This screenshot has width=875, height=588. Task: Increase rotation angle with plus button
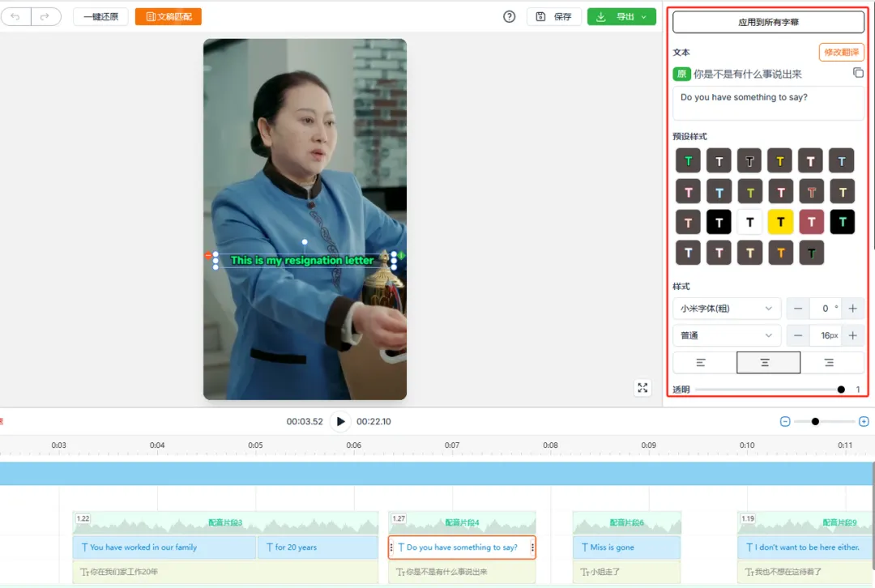tap(852, 309)
